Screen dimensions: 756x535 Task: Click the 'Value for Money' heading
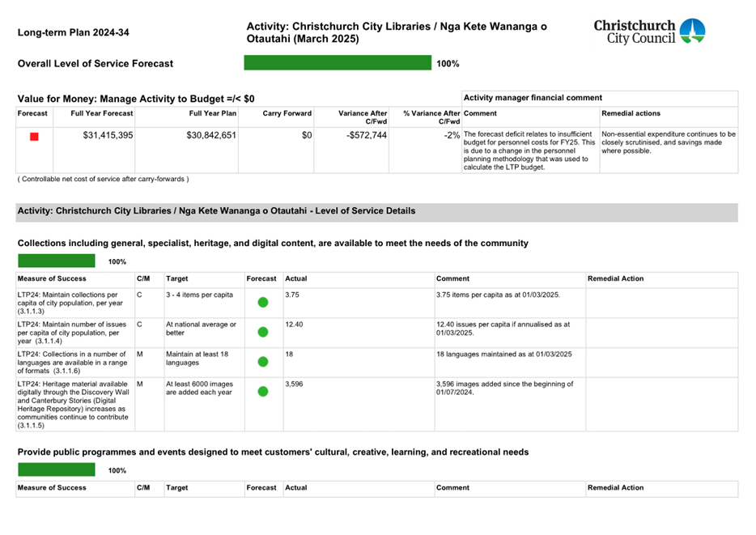coord(136,99)
